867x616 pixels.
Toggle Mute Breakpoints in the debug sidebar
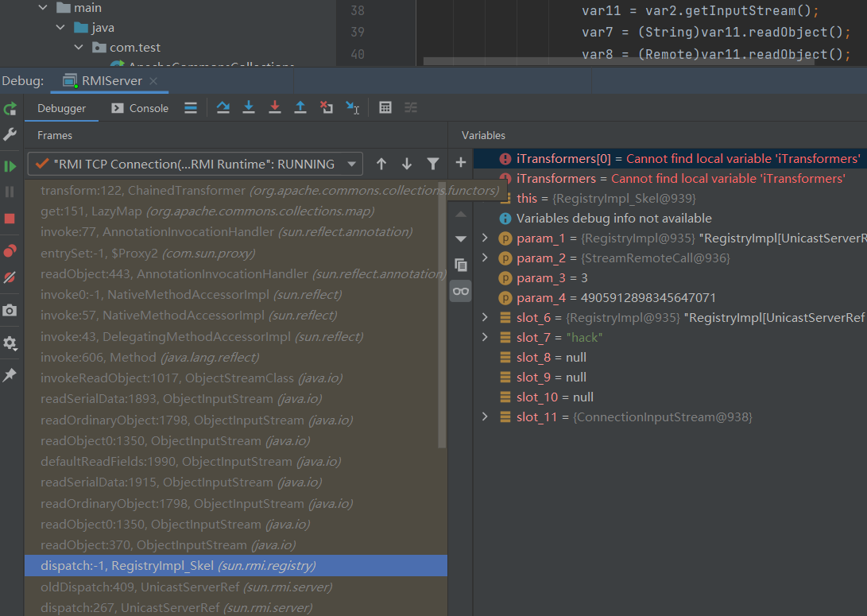(10, 277)
